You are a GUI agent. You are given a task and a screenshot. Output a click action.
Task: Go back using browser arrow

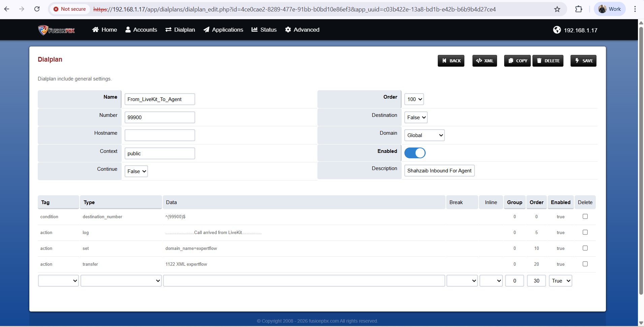(7, 9)
